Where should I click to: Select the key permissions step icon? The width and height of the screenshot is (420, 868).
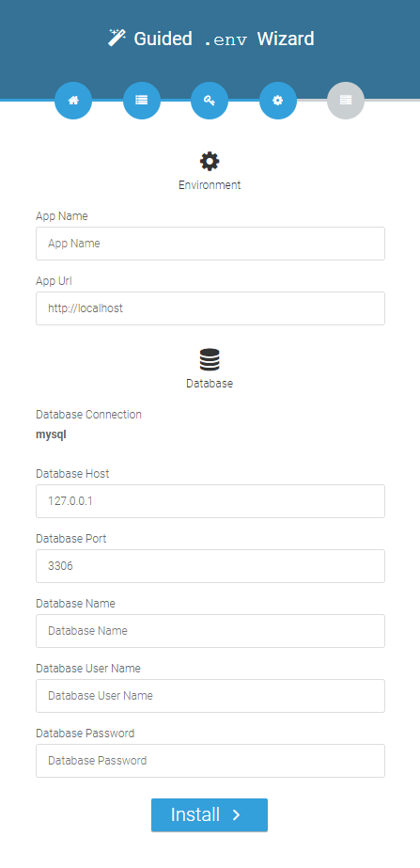(x=210, y=101)
